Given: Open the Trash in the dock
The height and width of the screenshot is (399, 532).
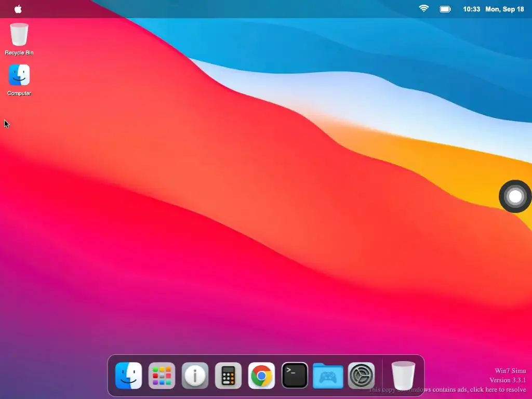Looking at the screenshot, I should (403, 376).
